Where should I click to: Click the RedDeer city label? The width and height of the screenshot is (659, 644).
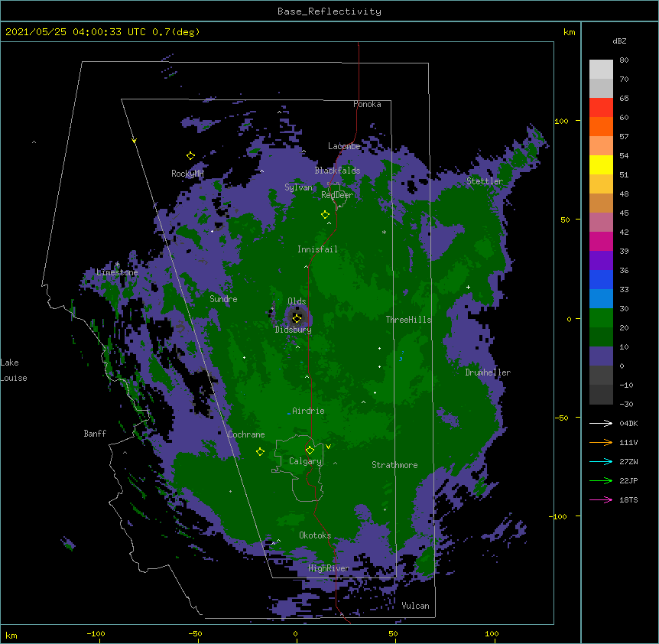point(337,195)
